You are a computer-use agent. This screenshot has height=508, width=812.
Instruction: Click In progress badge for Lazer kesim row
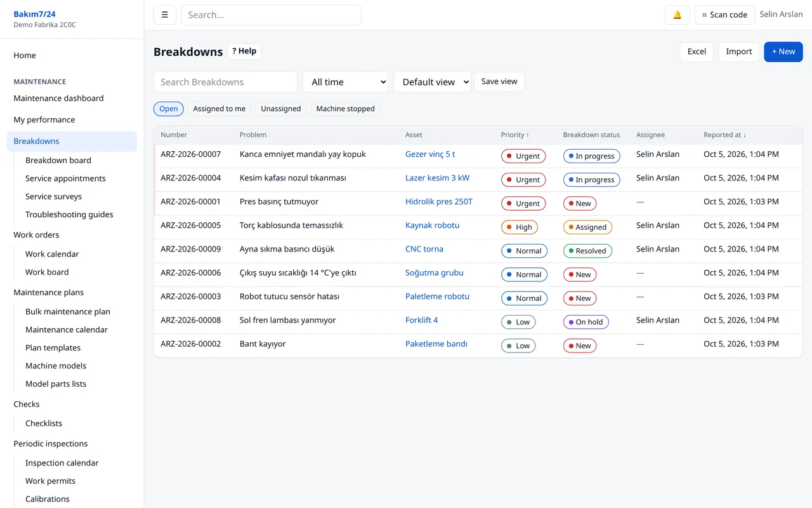[x=592, y=180]
